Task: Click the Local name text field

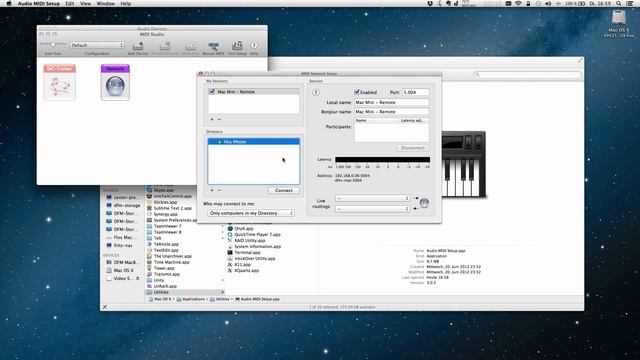Action: [x=391, y=102]
